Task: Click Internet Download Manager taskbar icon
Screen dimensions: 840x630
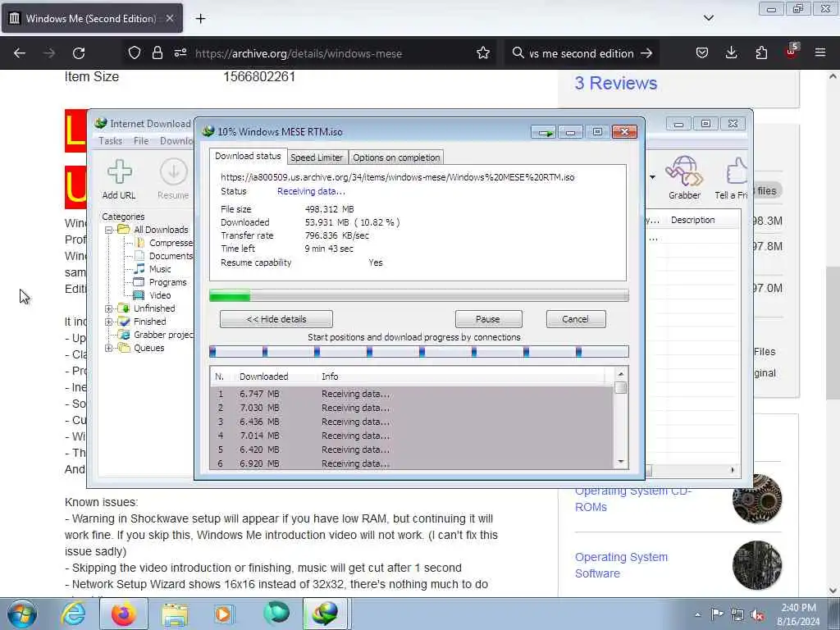Action: click(x=325, y=614)
